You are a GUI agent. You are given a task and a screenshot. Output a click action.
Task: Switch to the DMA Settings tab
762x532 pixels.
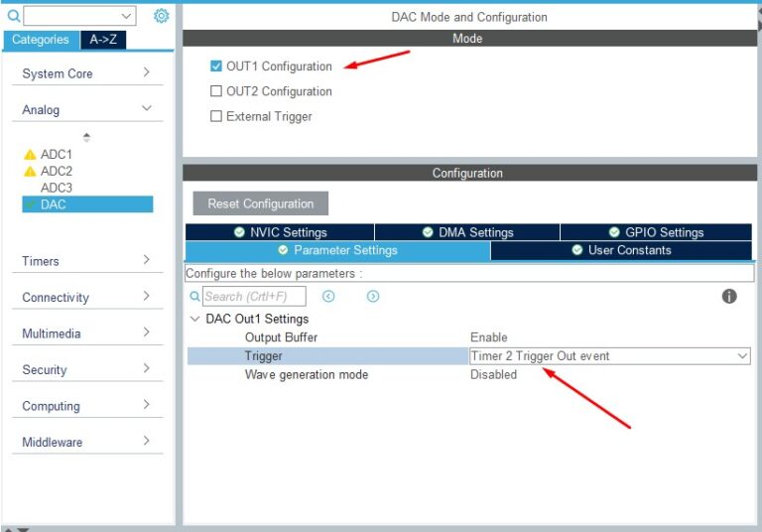tap(467, 232)
